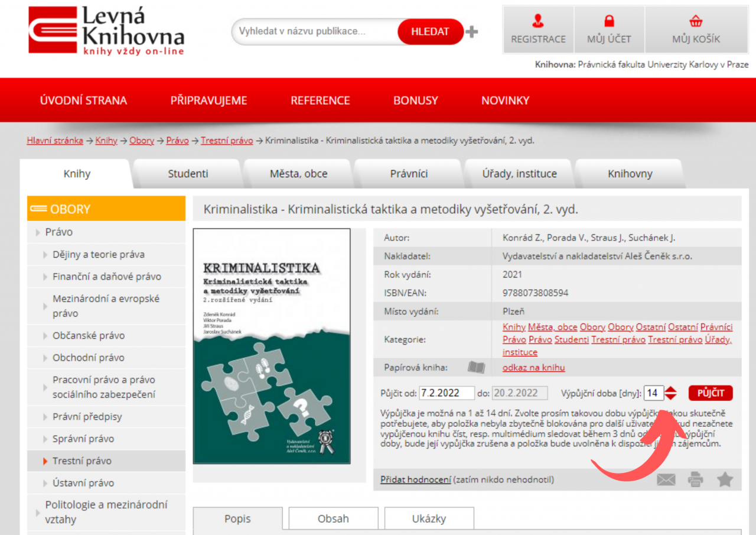Switch to the Knihy tab
756x535 pixels.
77,174
